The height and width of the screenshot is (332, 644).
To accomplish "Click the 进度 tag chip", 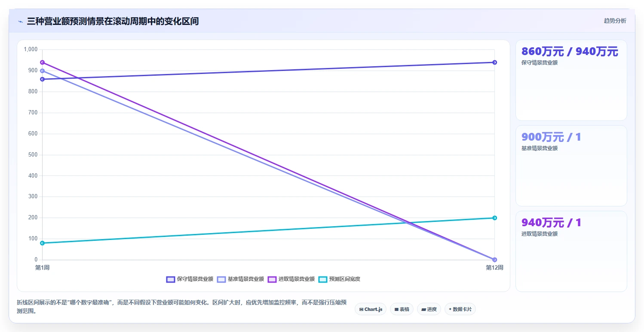I will click(429, 309).
